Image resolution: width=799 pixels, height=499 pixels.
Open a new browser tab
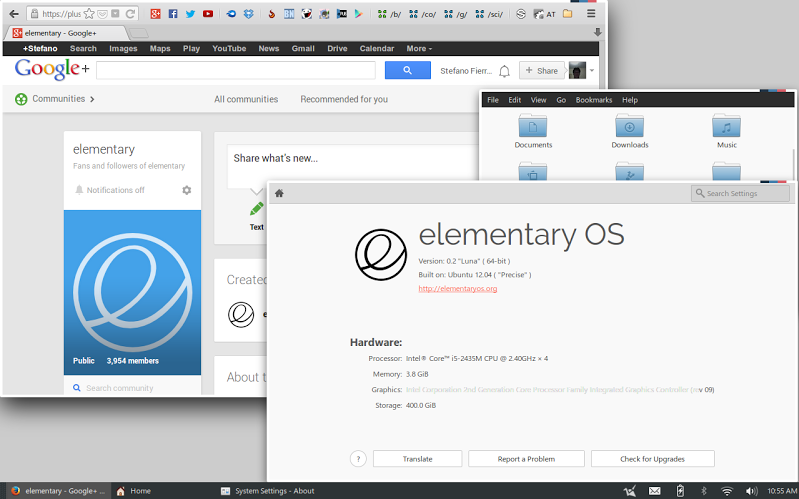click(x=139, y=33)
